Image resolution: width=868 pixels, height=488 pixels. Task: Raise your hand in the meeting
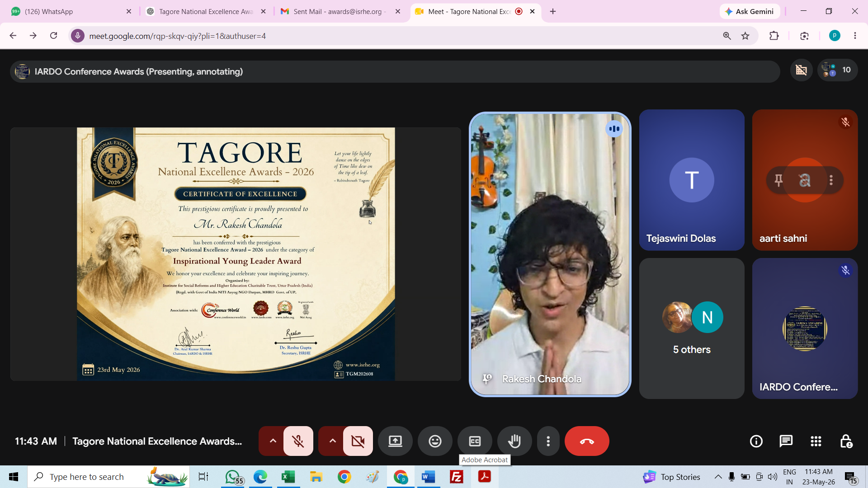514,441
